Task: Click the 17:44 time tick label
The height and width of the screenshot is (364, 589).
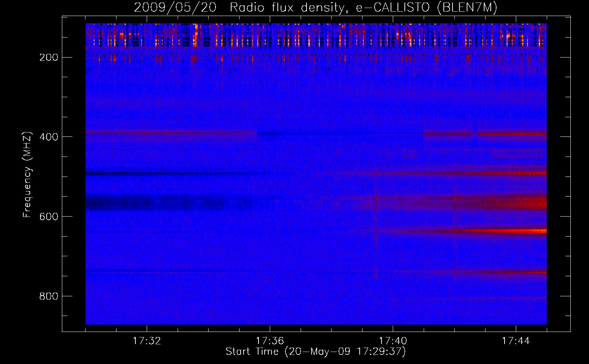Action: tap(516, 341)
